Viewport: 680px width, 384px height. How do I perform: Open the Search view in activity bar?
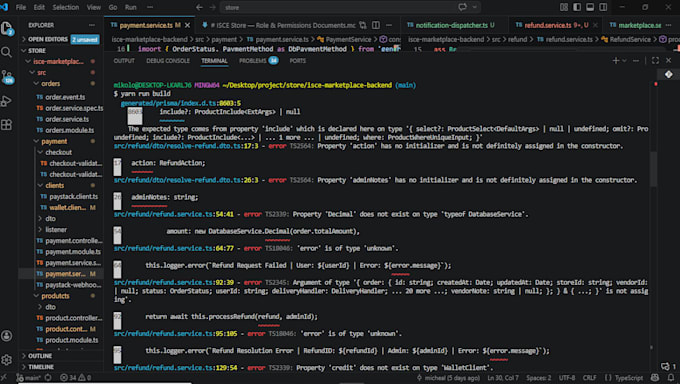click(x=7, y=53)
